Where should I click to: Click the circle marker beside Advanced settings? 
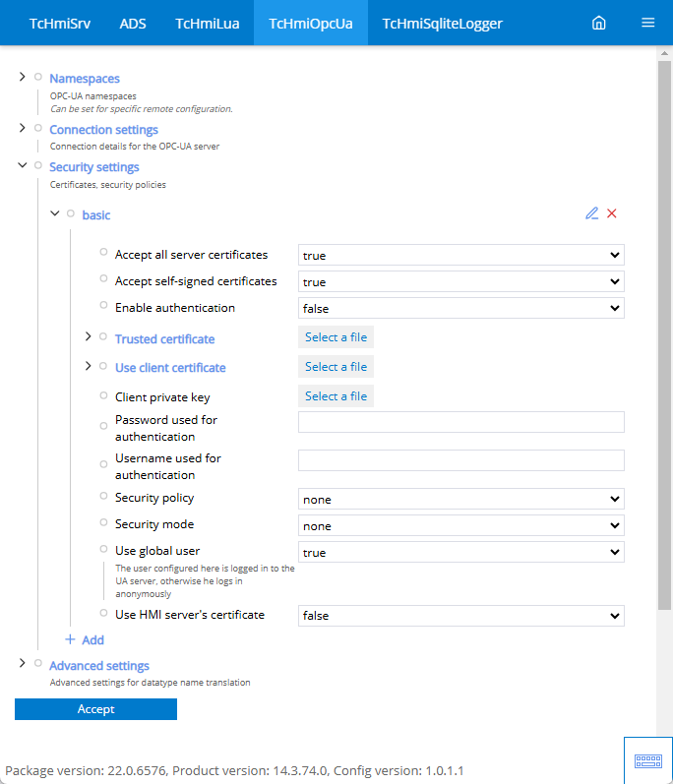click(x=38, y=663)
